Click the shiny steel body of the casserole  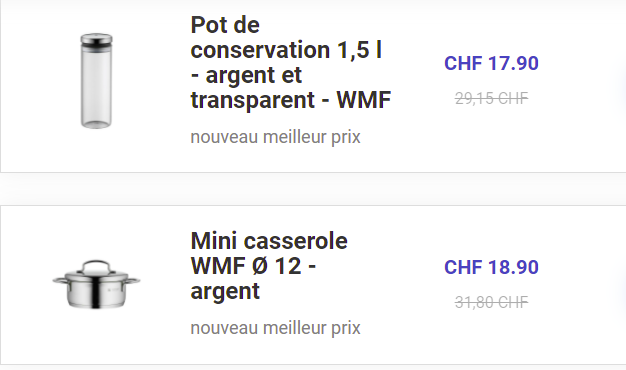96,295
